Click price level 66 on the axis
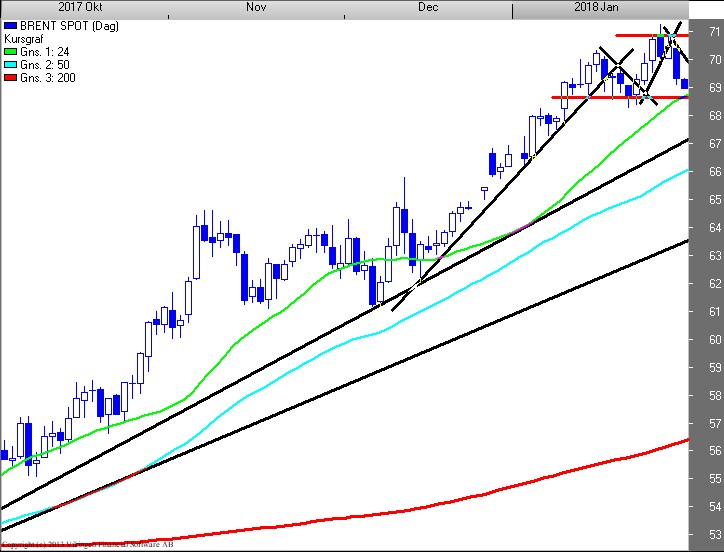 [x=715, y=171]
